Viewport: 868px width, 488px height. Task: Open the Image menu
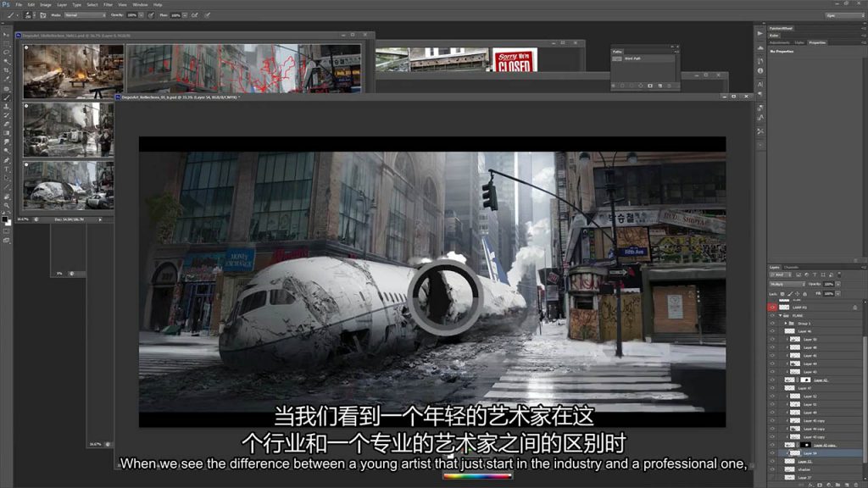(46, 4)
